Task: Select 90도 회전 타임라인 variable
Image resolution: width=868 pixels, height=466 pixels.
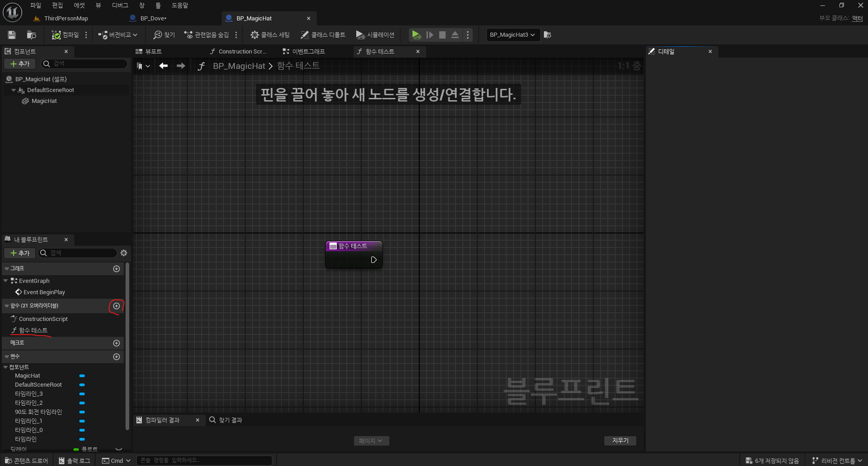Action: [38, 412]
